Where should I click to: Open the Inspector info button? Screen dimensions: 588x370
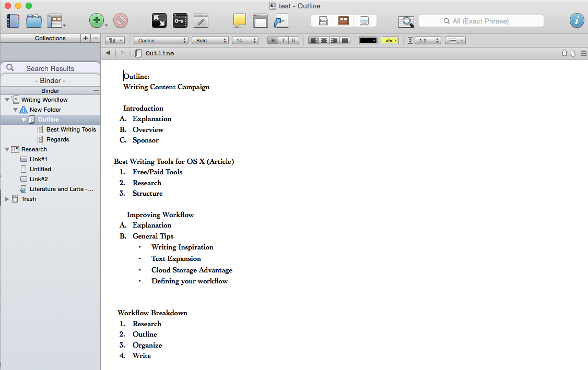(577, 20)
